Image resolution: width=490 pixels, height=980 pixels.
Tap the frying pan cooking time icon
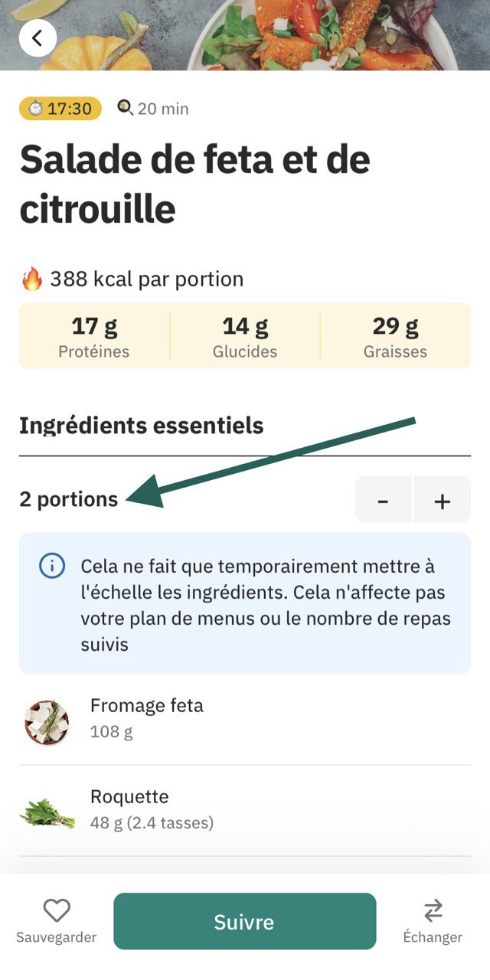125,108
